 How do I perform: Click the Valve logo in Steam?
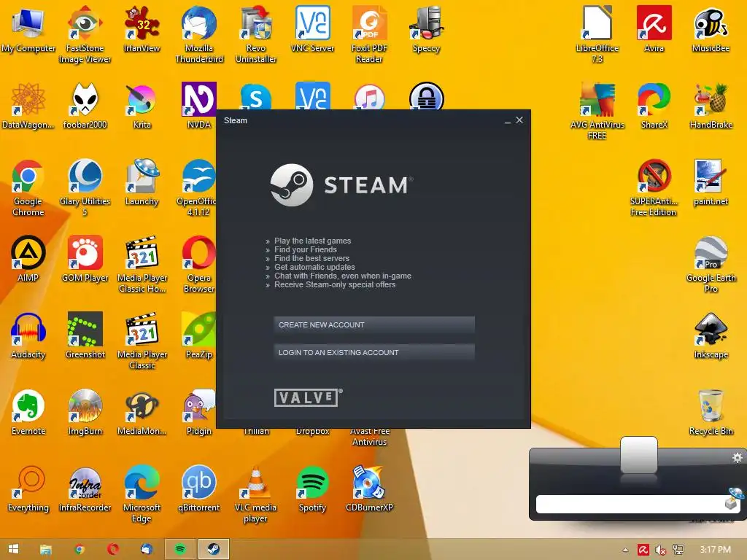pyautogui.click(x=308, y=397)
